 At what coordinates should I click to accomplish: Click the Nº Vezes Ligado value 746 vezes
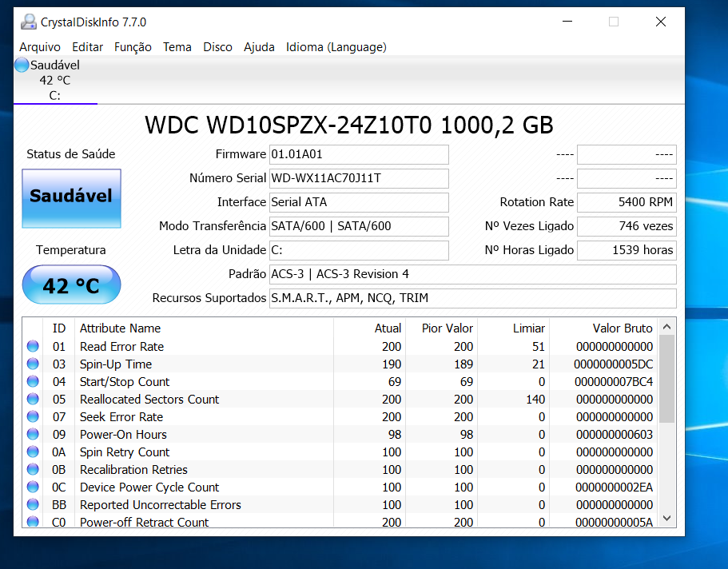point(627,226)
